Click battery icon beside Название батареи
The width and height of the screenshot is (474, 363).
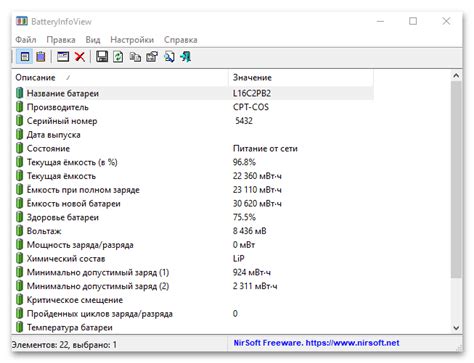pos(20,93)
